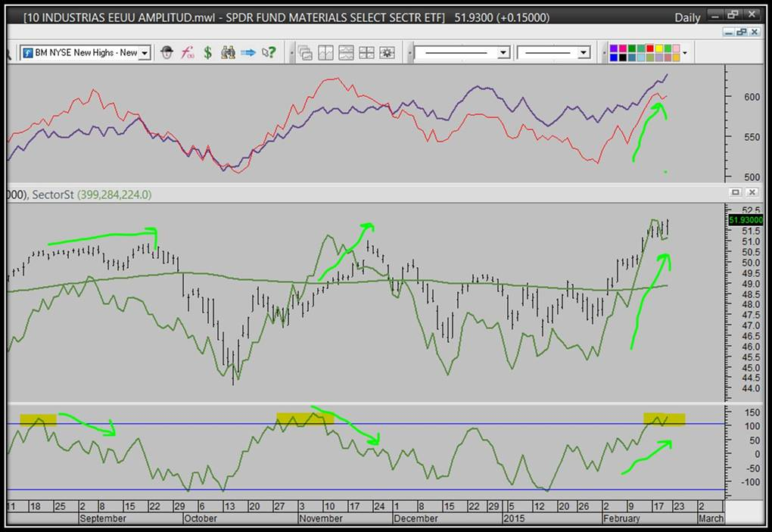Click the Daily periodicity label in title bar
The image size is (772, 532).
pos(687,17)
